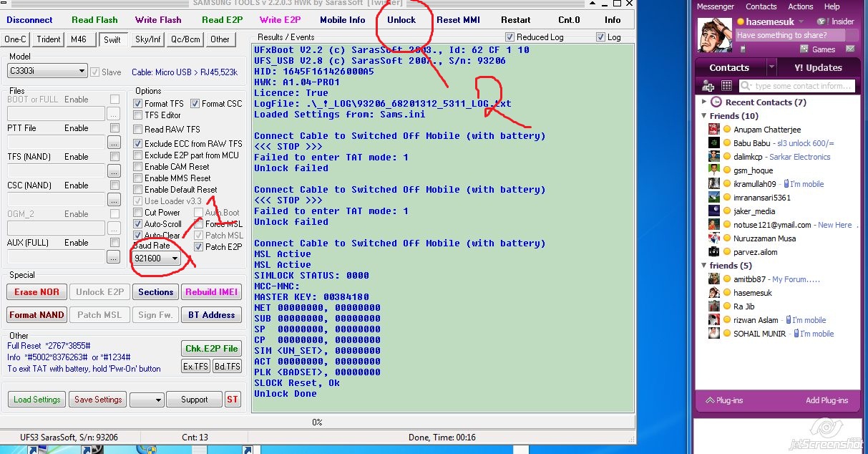Collapse the friends (5) group
The image size is (868, 454).
[704, 266]
